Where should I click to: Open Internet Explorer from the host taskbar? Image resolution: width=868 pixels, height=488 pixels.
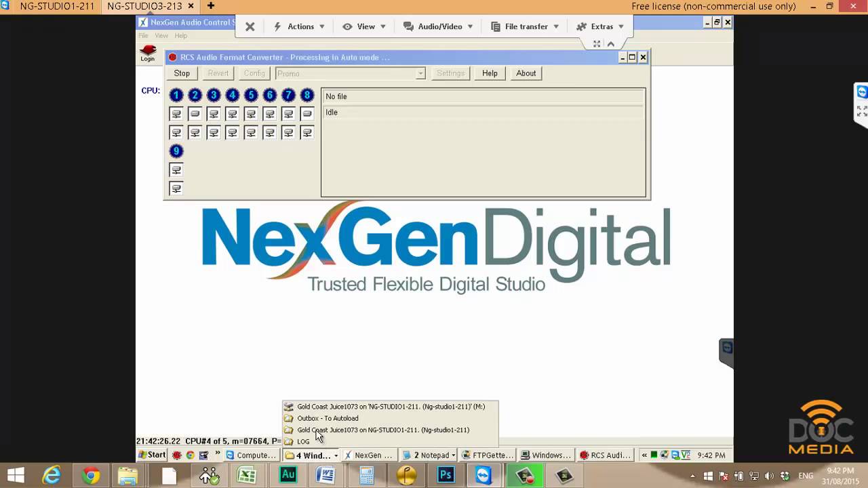52,475
